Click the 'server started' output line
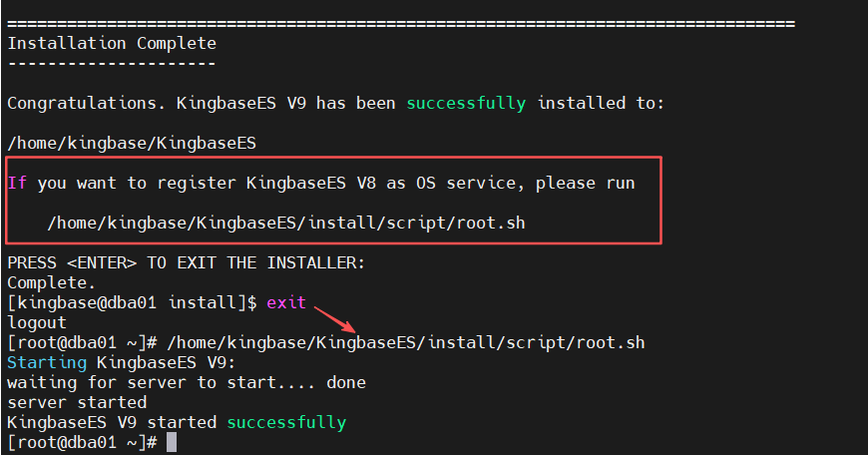 [x=77, y=402]
